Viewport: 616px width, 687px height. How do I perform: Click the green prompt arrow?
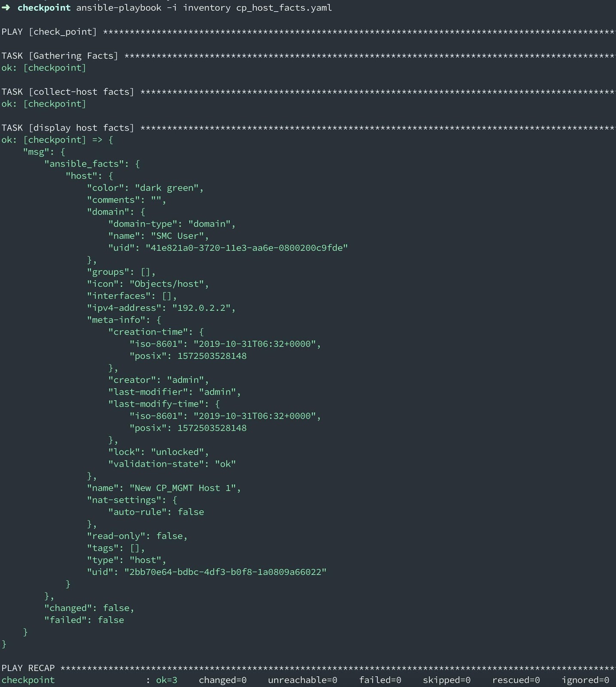coord(6,8)
